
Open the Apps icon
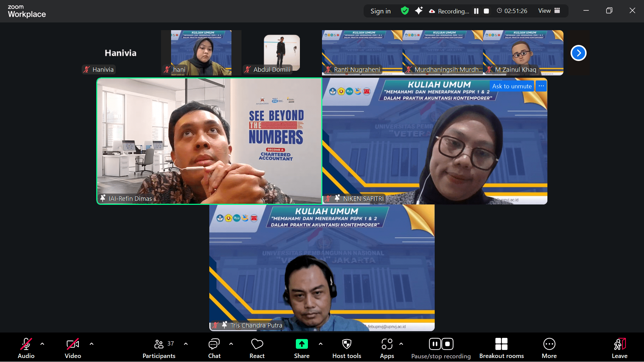387,344
